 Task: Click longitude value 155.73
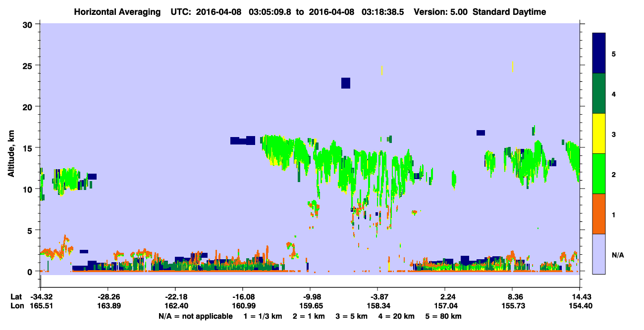[x=512, y=306]
